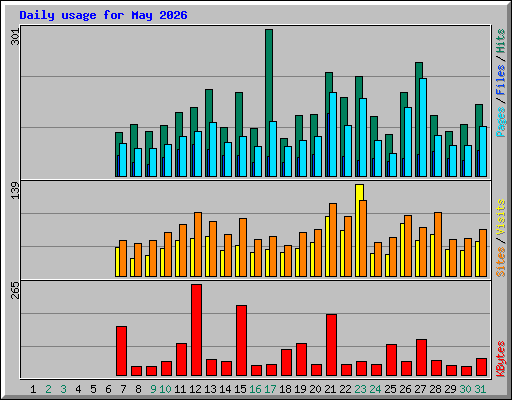512x400 pixels.
Task: Click day label 20 on the x-axis
Action: click(x=315, y=389)
